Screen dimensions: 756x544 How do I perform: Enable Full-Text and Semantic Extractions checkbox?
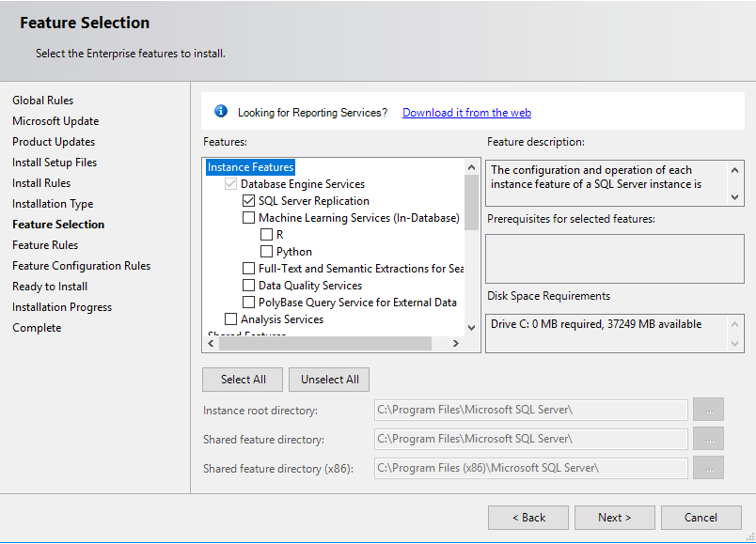click(249, 269)
